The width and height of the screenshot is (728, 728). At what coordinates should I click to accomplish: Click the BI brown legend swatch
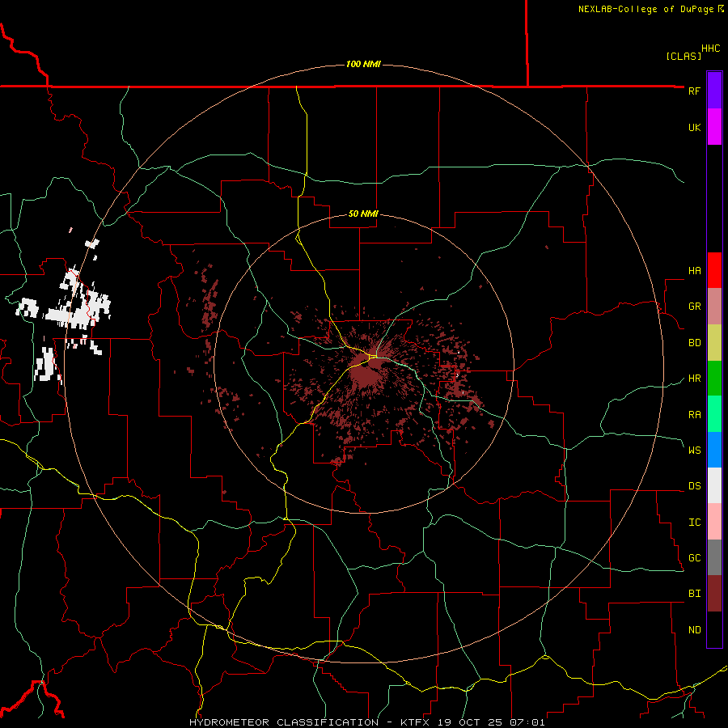point(714,594)
